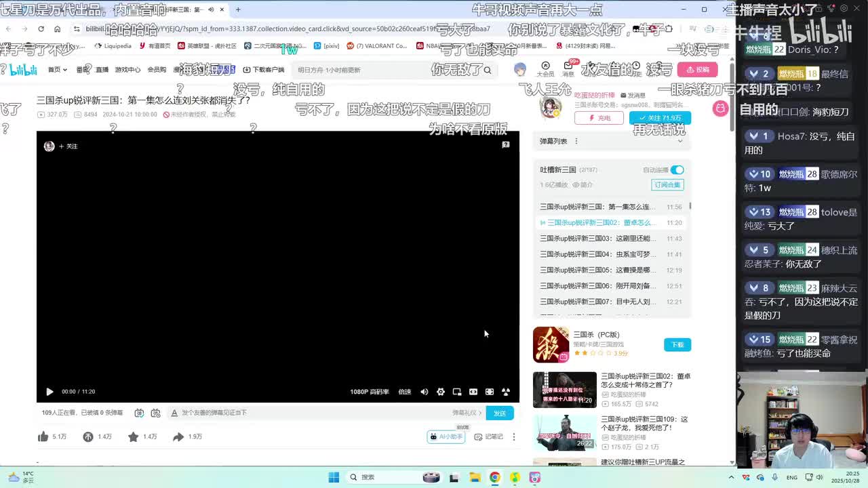Open the bilibili logo home link
The image size is (868, 488).
tap(23, 70)
